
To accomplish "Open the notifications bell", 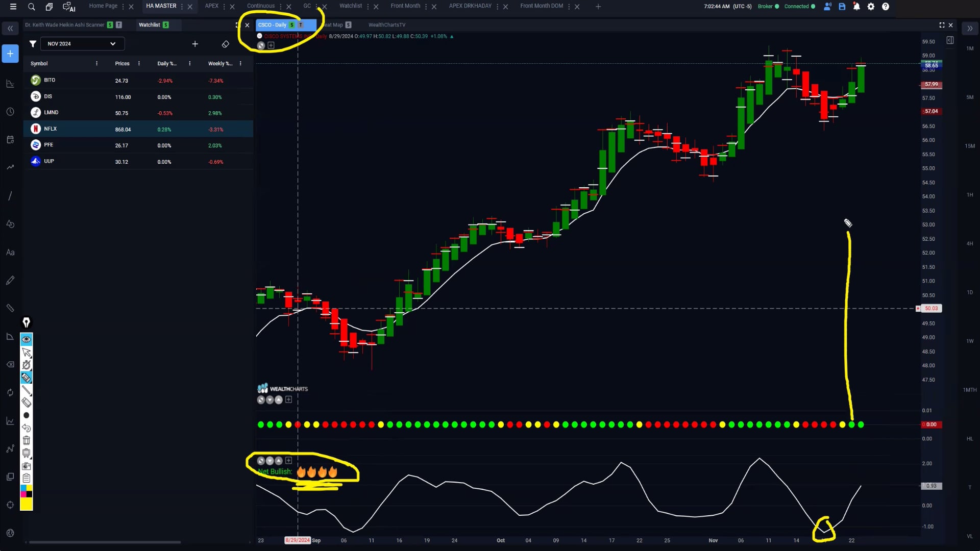I will (856, 7).
